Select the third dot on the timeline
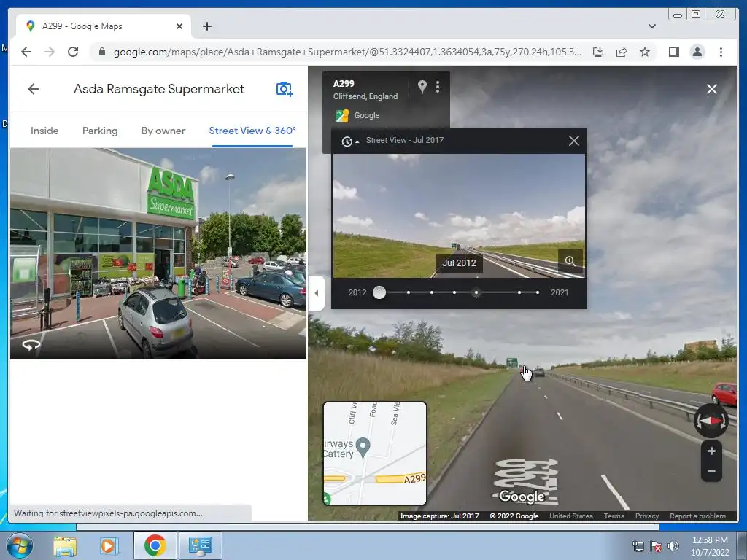 [x=432, y=292]
